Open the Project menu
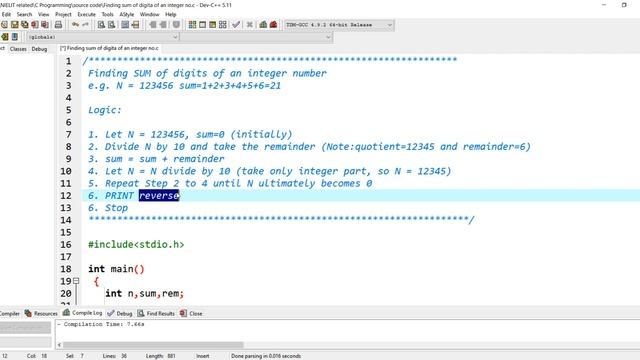The width and height of the screenshot is (640, 360). 63,14
